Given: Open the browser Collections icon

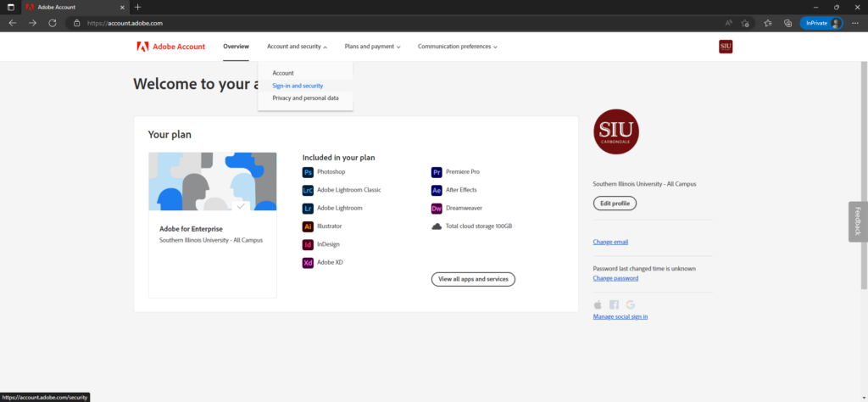Looking at the screenshot, I should [x=787, y=23].
